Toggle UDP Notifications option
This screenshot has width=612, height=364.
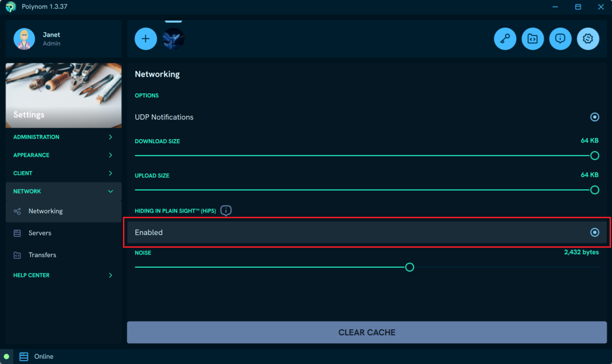(594, 117)
